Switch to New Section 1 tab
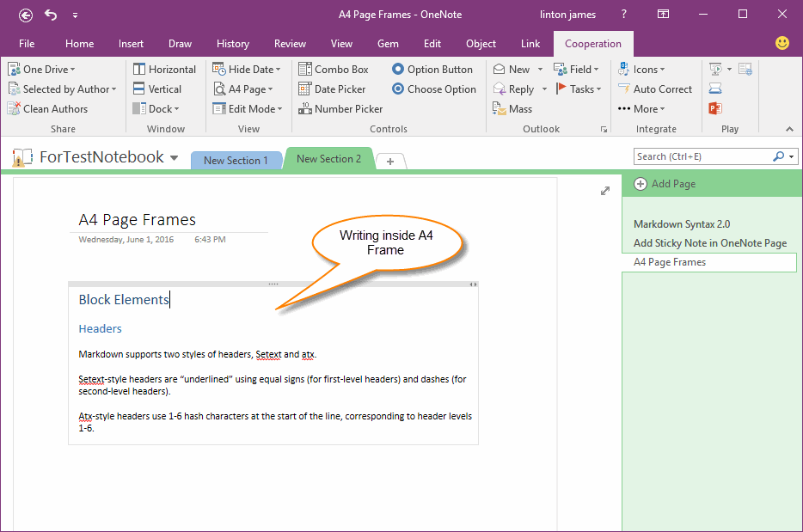Screen dimensions: 803x532 pos(236,160)
